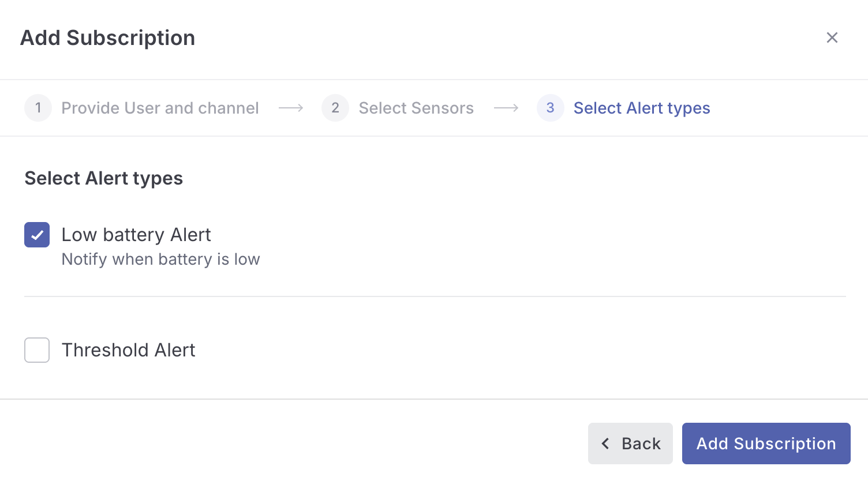
Task: Click the step 1 number circle
Action: pyautogui.click(x=38, y=108)
